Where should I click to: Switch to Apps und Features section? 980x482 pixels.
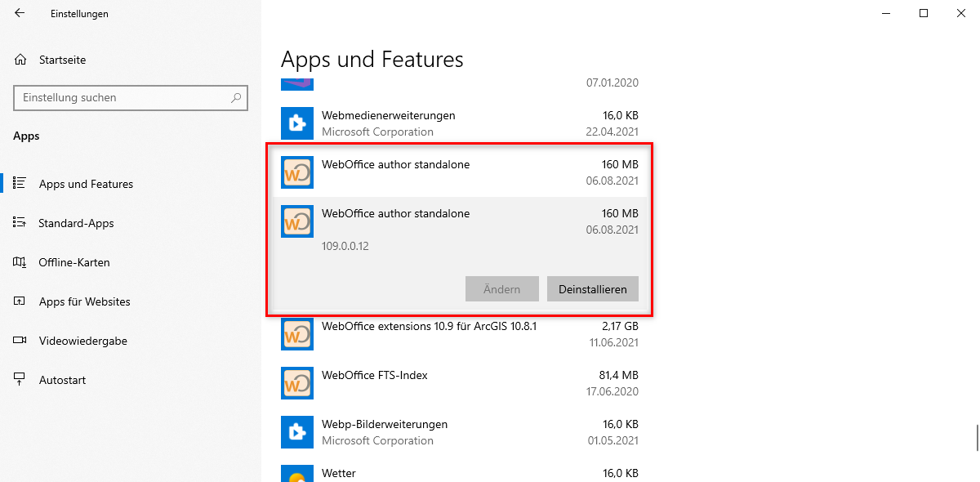click(x=86, y=184)
